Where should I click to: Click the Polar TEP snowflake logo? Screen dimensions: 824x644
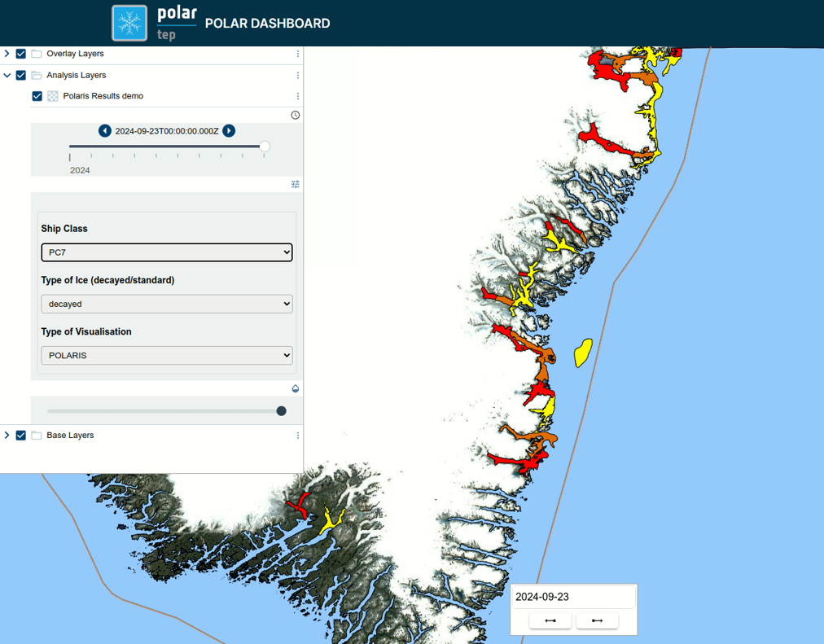(129, 23)
